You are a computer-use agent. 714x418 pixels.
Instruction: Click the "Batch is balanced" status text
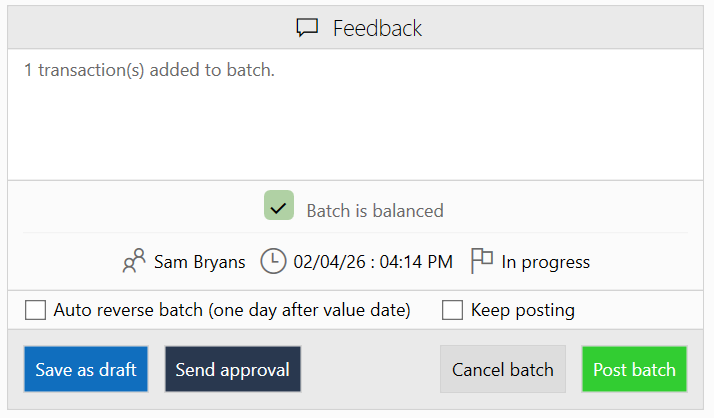(x=374, y=211)
